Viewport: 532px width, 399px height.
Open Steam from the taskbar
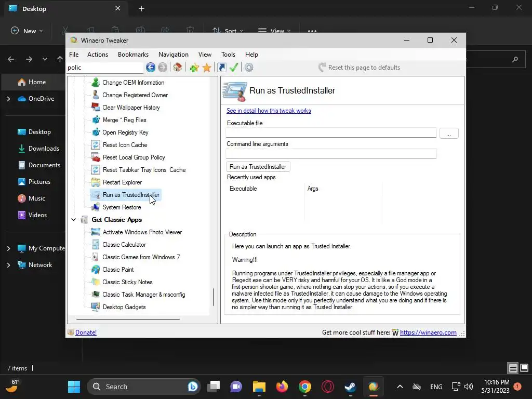pyautogui.click(x=350, y=387)
